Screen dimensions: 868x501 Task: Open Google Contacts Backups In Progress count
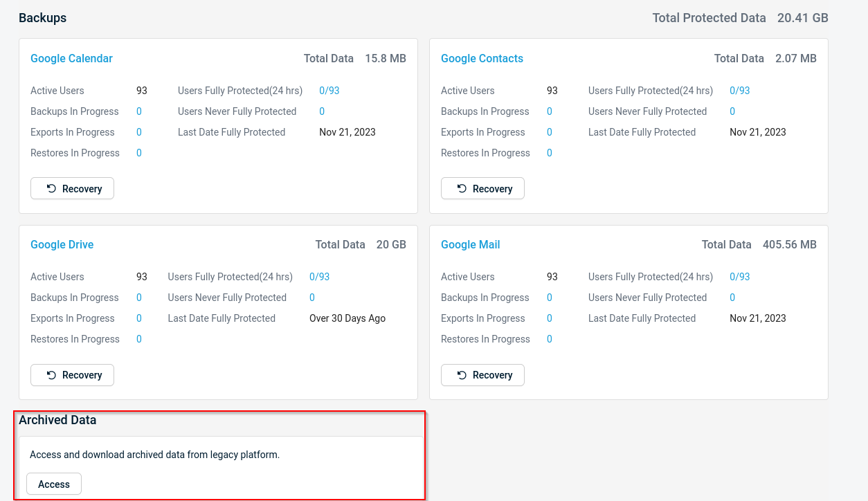pyautogui.click(x=550, y=111)
